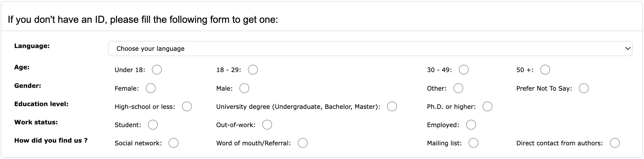644x159 pixels.
Task: Select High-school or less education
Action: (187, 106)
